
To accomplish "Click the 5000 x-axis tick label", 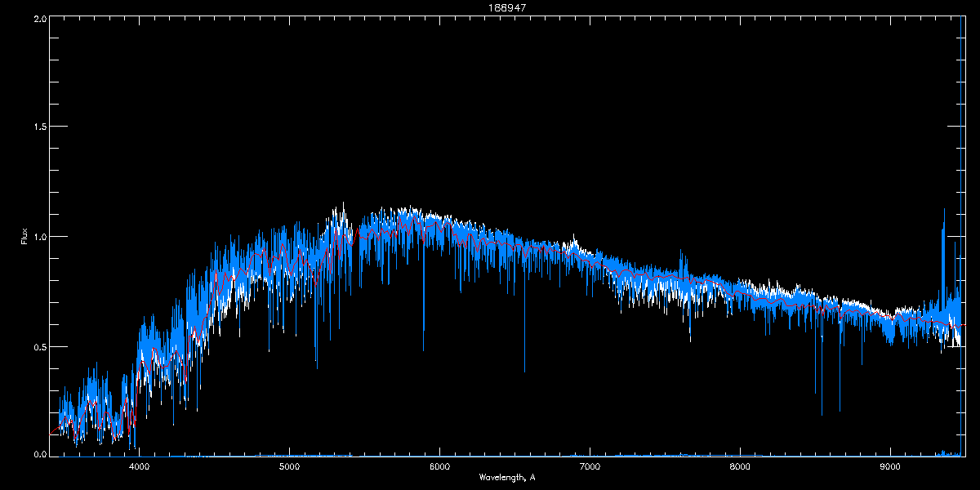I will [x=289, y=466].
